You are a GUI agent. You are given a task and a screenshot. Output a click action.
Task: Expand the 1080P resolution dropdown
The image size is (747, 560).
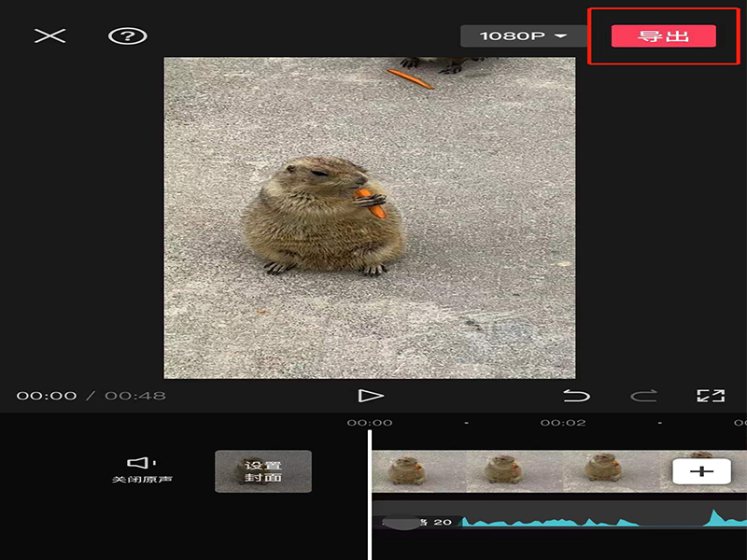coord(523,36)
